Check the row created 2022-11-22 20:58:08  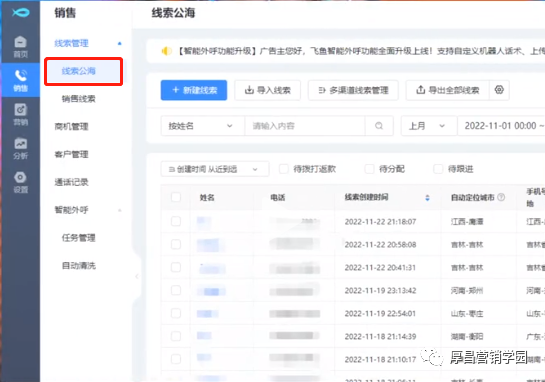point(176,244)
